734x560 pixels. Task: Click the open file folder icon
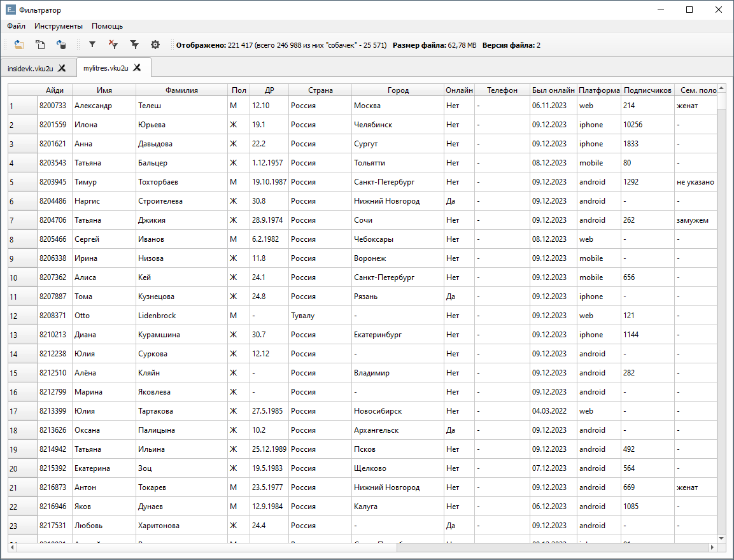(x=18, y=45)
